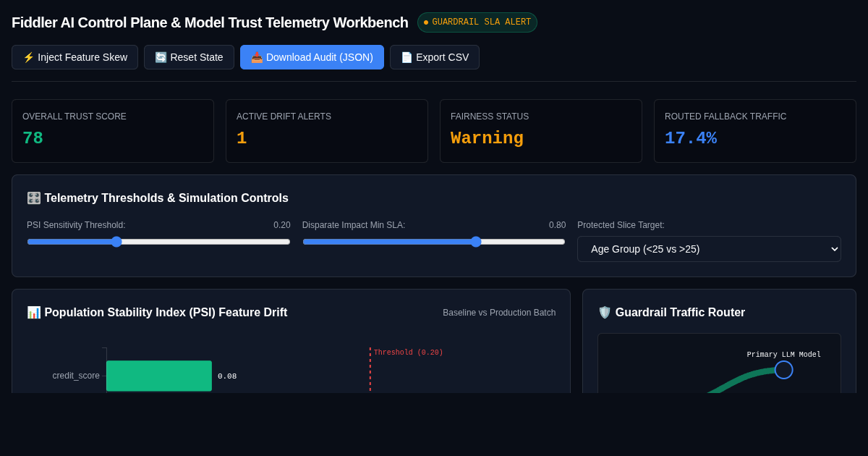
Task: Click the refresh icon on Reset State
Action: (x=161, y=57)
